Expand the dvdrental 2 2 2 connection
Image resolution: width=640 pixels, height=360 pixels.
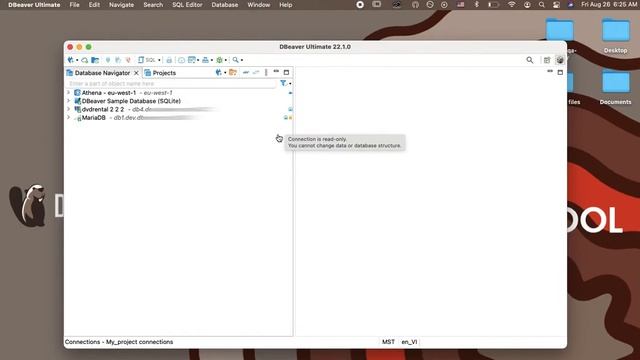pos(69,109)
